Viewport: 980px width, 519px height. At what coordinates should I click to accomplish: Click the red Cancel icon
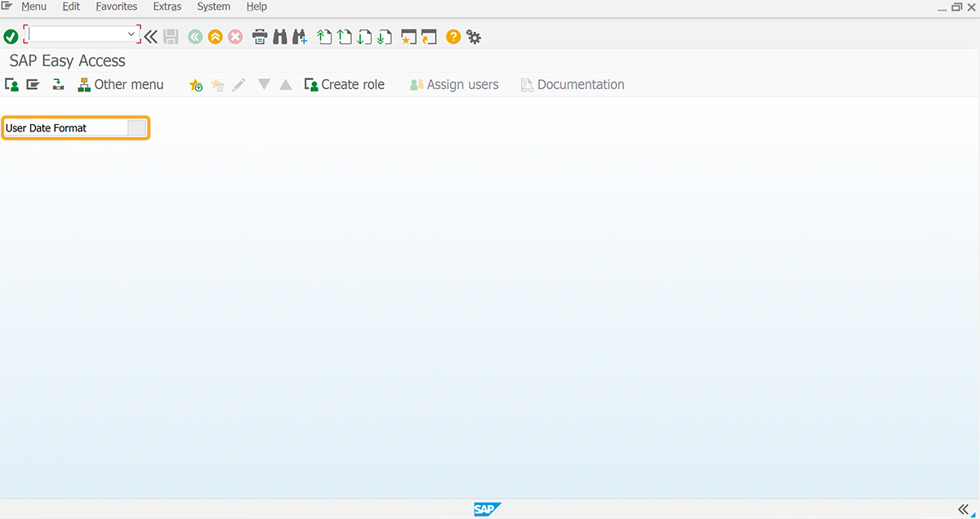coord(235,37)
